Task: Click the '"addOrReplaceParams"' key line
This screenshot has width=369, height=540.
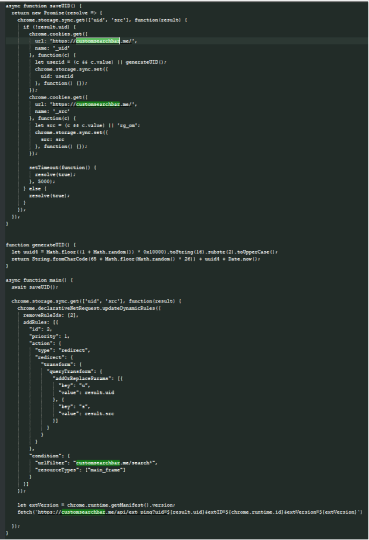Action: click(x=88, y=378)
